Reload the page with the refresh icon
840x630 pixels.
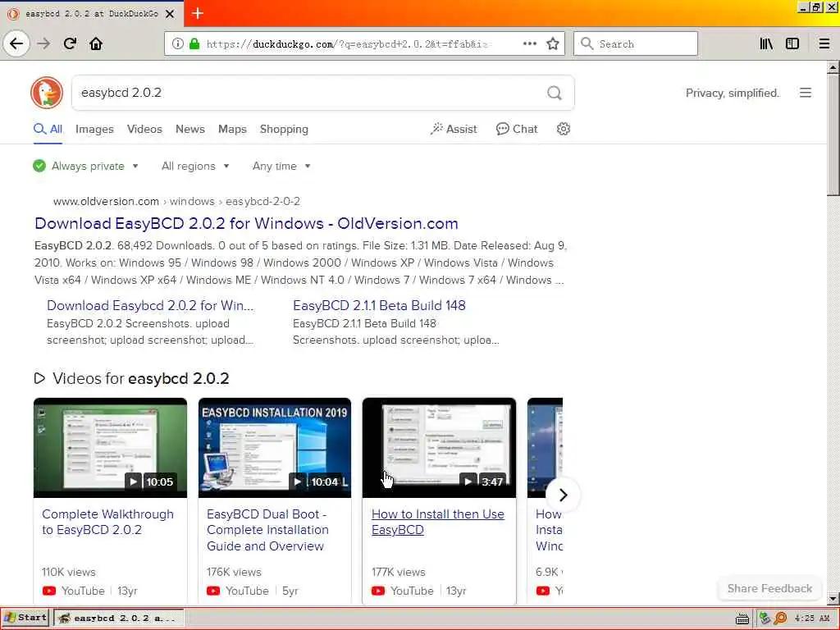click(x=70, y=43)
